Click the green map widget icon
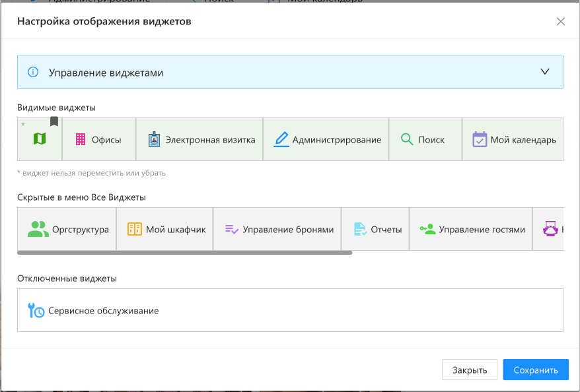580x392 pixels. coord(40,139)
